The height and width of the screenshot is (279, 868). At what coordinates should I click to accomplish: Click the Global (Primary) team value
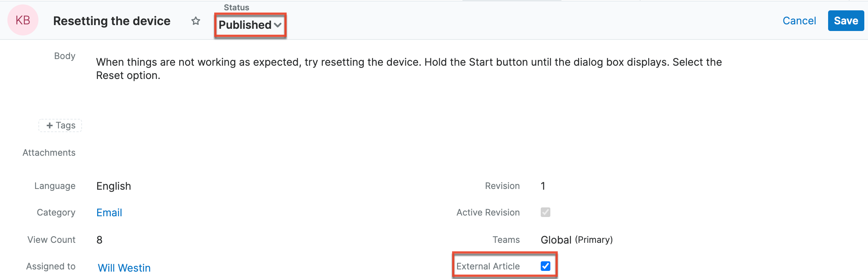577,240
